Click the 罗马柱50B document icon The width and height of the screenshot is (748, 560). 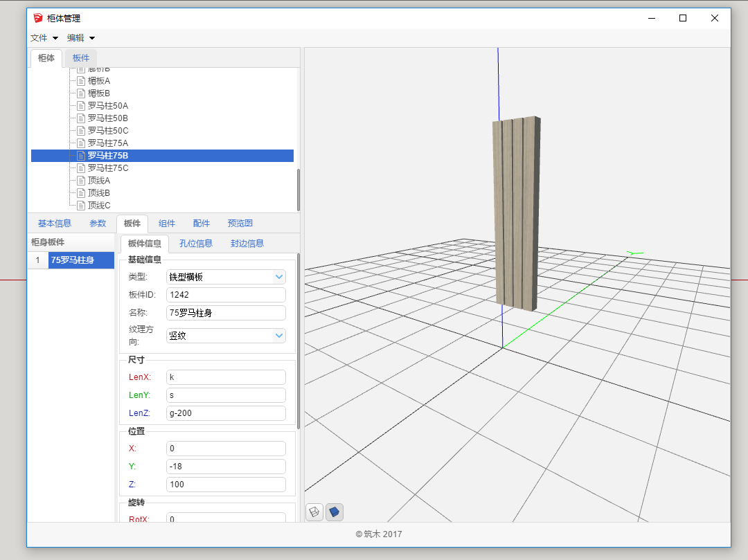81,118
